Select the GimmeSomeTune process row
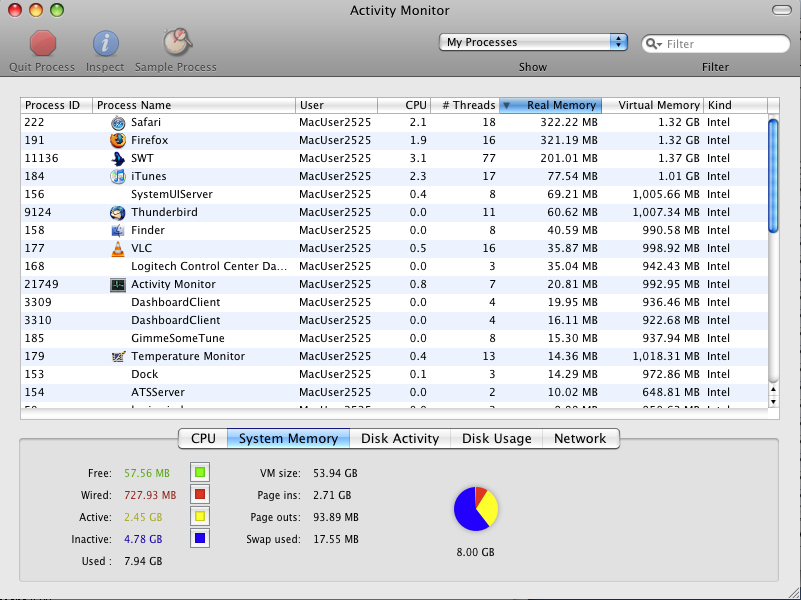 [x=394, y=339]
